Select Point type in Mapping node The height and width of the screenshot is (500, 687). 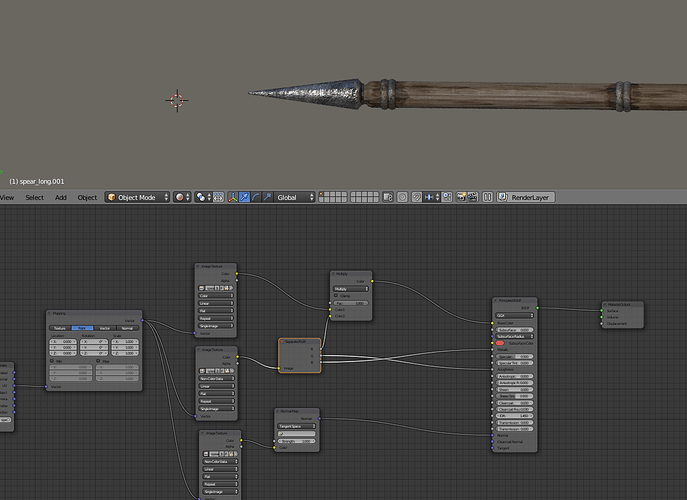coord(82,328)
